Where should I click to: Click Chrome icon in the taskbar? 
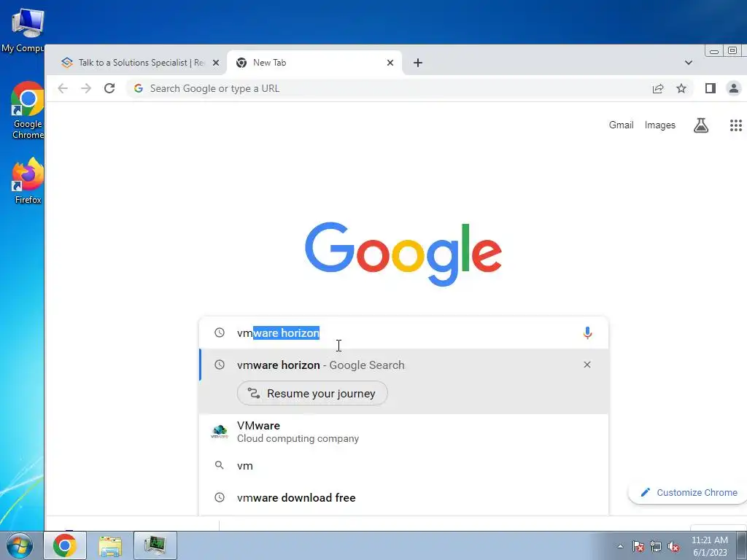click(65, 545)
